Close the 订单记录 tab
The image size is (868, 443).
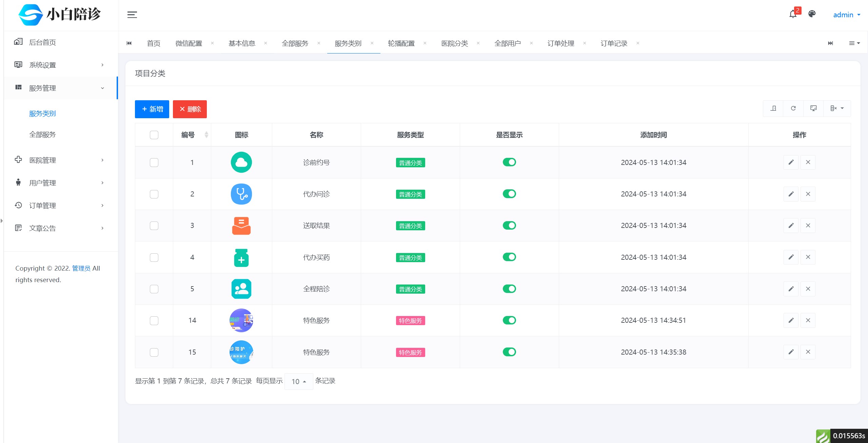point(638,43)
